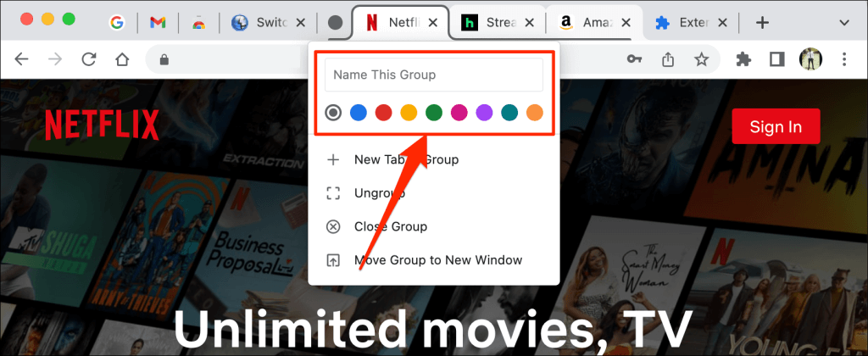The image size is (868, 356).
Task: Switch to the Gmail tab
Action: pyautogui.click(x=158, y=23)
